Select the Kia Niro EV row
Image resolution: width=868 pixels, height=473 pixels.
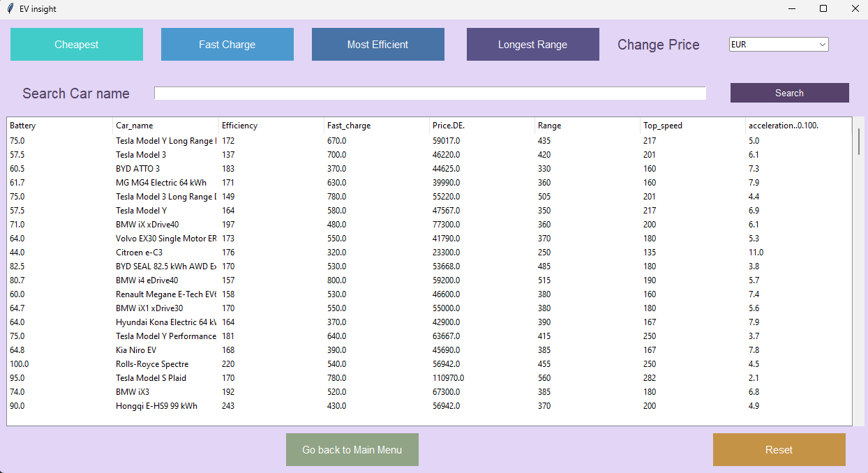(429, 350)
